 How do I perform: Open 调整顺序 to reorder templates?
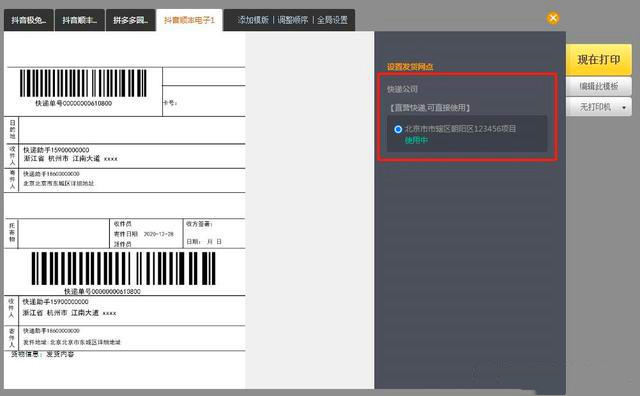(x=293, y=20)
